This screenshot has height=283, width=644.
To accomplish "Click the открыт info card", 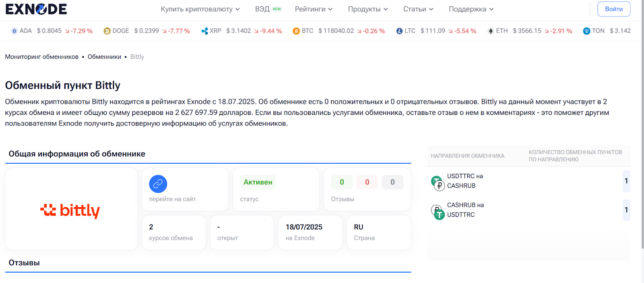I will click(x=242, y=232).
